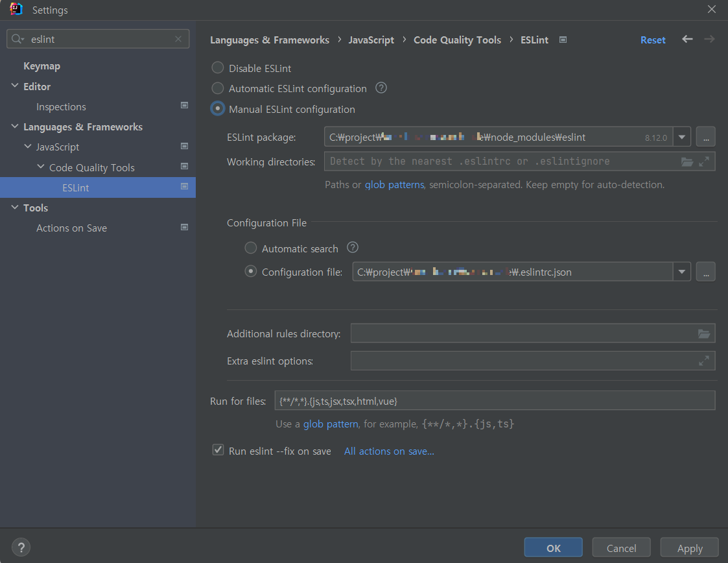Open All actions on save link

[x=389, y=451]
